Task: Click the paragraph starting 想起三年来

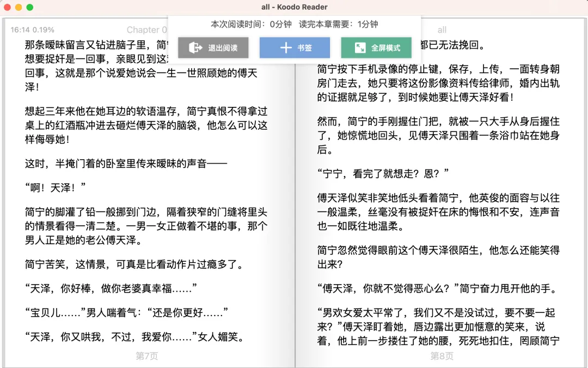Action: click(x=146, y=125)
